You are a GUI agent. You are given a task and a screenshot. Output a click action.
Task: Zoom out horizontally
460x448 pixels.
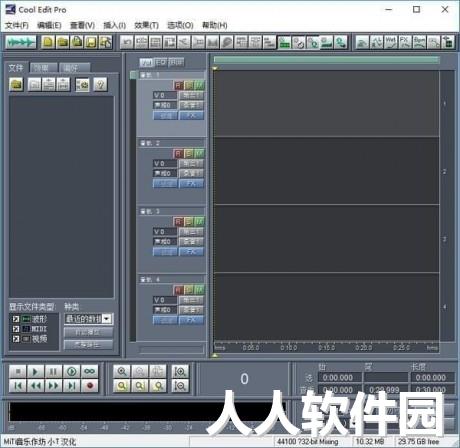tap(140, 371)
